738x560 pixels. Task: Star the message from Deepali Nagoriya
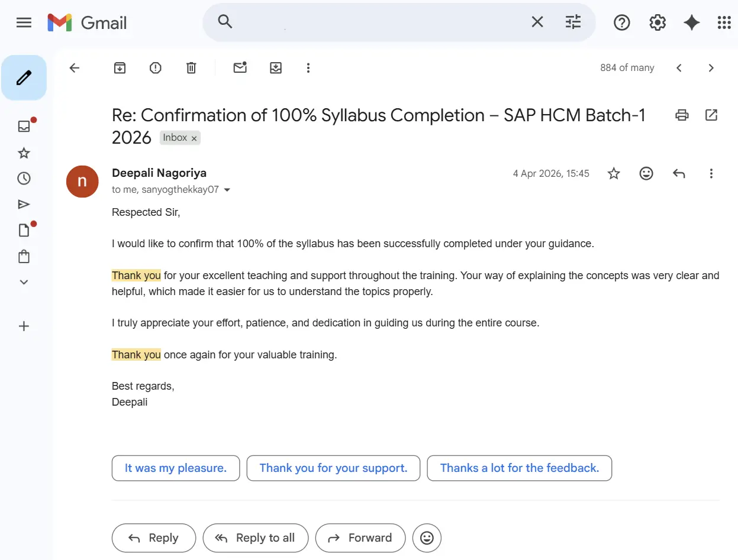point(614,173)
